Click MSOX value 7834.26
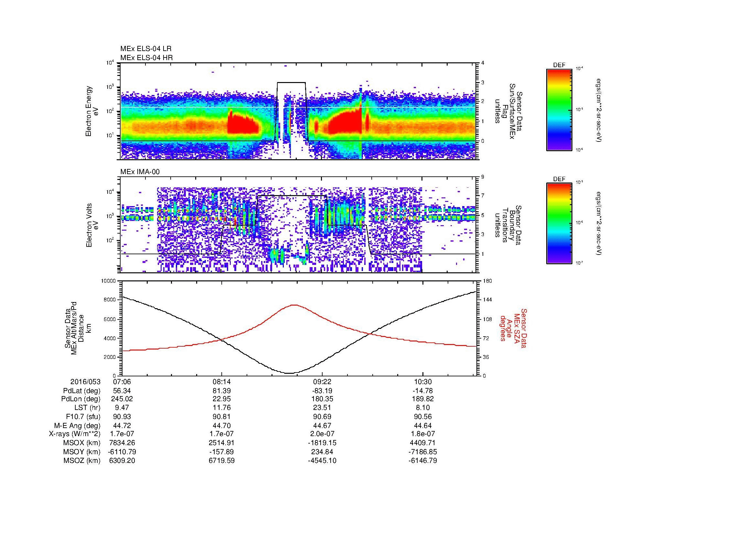This screenshot has height=534, width=756. pos(122,443)
